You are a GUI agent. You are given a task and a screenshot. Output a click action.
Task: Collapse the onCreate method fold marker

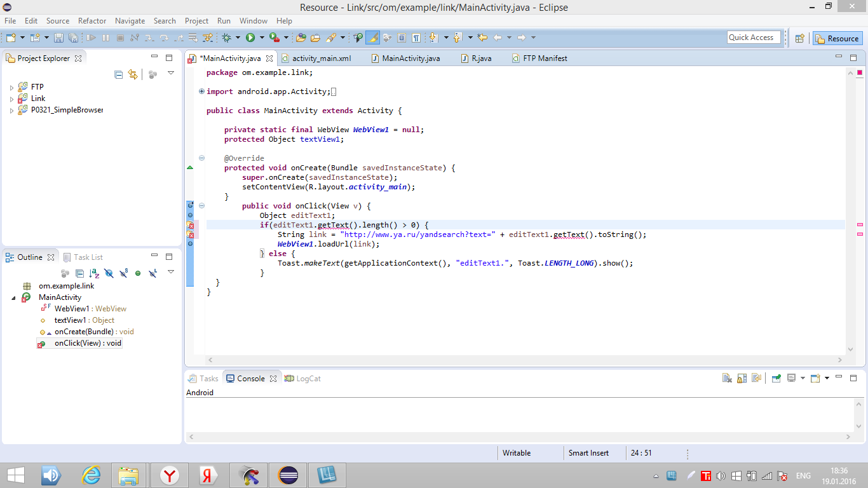[x=201, y=158]
